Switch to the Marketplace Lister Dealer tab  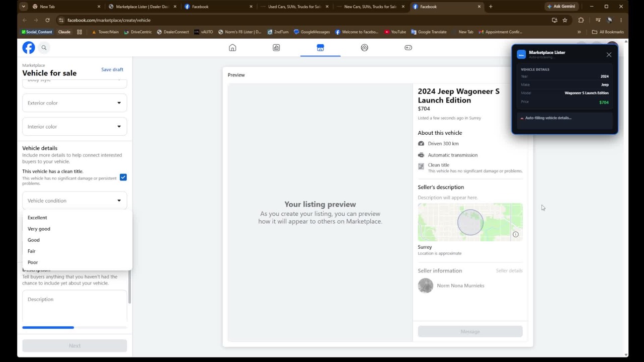point(142,7)
